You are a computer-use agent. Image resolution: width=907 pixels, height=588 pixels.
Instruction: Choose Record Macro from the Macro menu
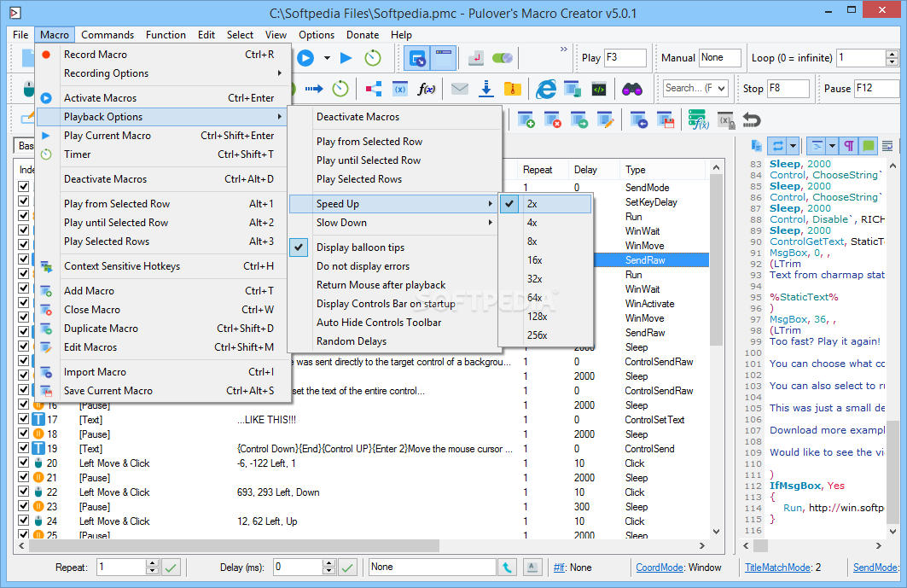point(161,55)
